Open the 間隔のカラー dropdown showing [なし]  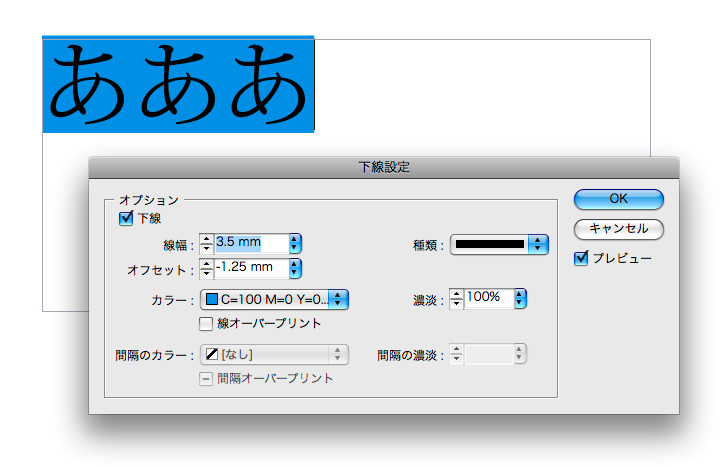[x=274, y=354]
